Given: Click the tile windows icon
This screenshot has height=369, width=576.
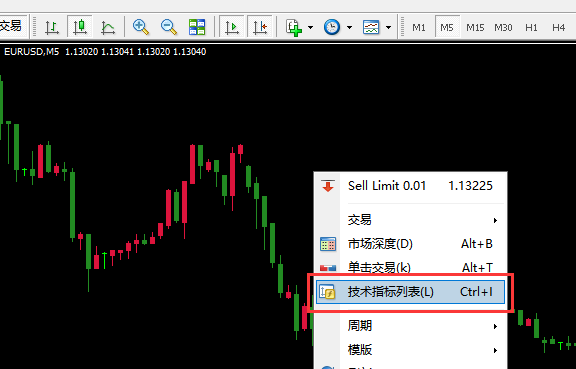Looking at the screenshot, I should pos(197,27).
